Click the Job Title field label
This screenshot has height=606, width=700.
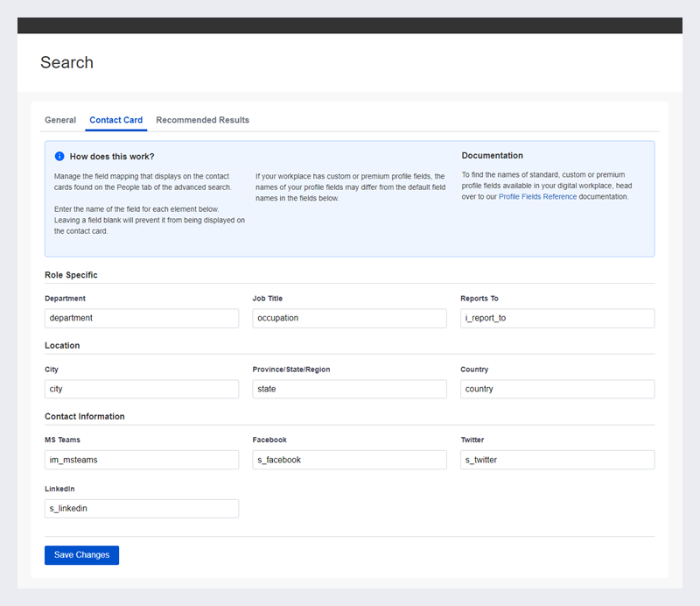268,299
